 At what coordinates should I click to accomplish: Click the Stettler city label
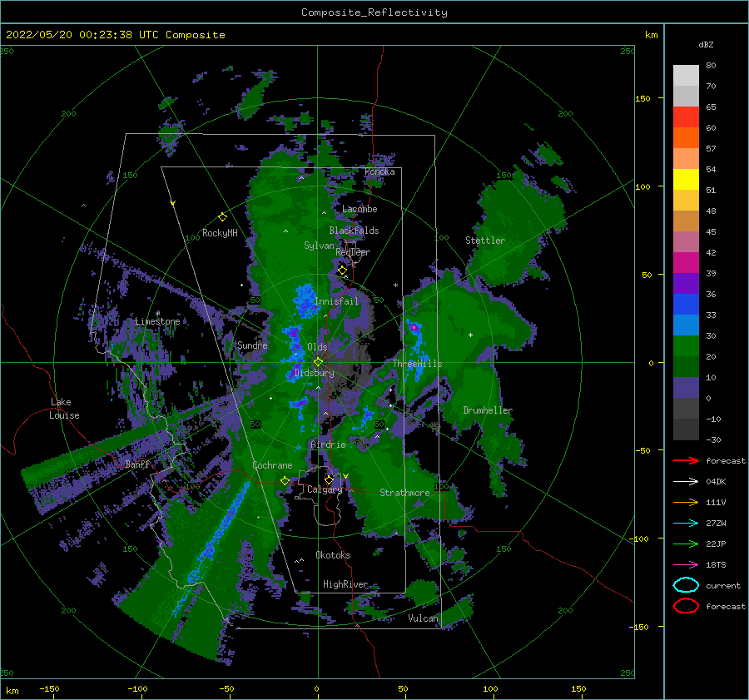point(485,241)
